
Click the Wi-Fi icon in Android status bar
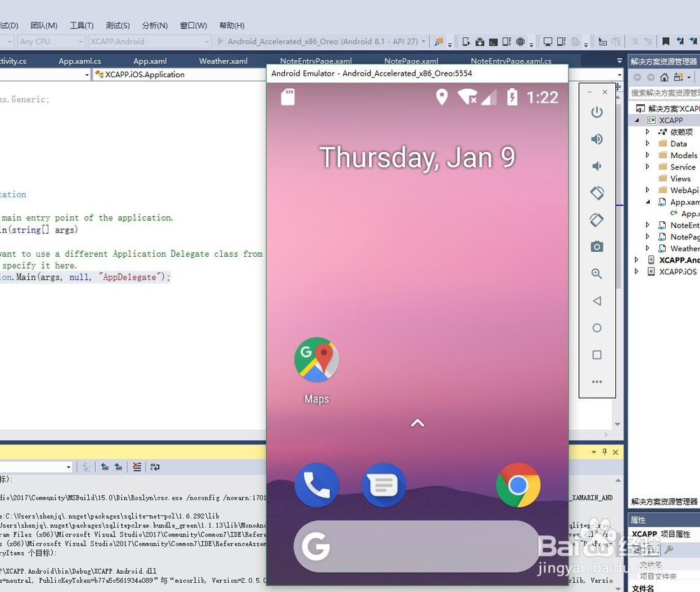click(467, 97)
